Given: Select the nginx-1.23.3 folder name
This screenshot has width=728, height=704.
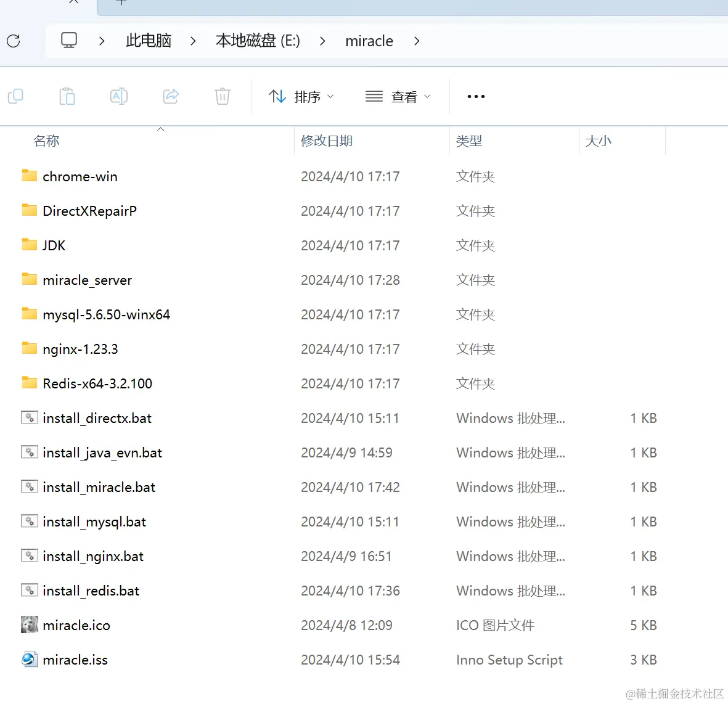Looking at the screenshot, I should [x=80, y=349].
